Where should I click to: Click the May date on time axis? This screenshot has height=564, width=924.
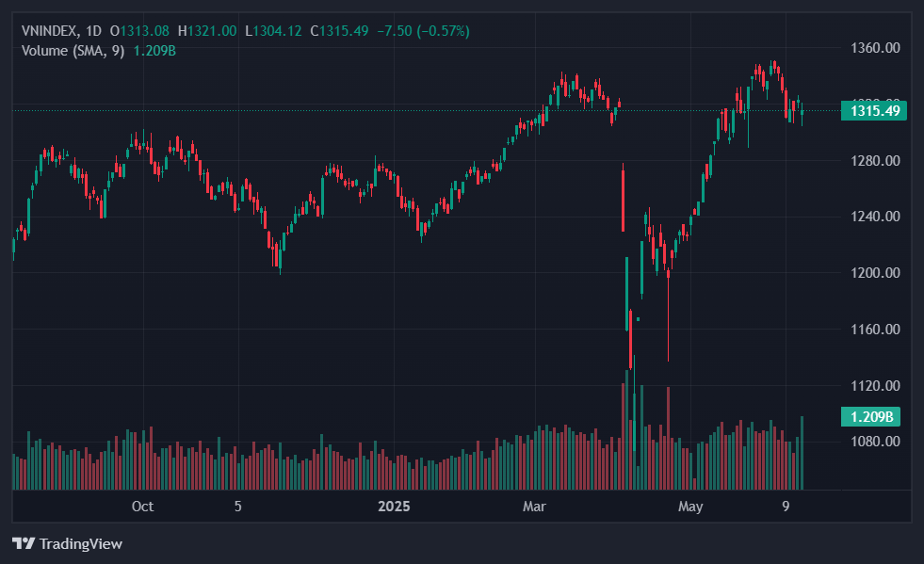tap(690, 507)
